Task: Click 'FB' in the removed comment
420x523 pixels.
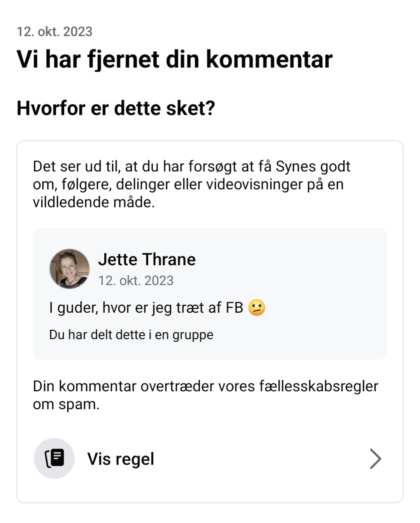Action: 234,308
